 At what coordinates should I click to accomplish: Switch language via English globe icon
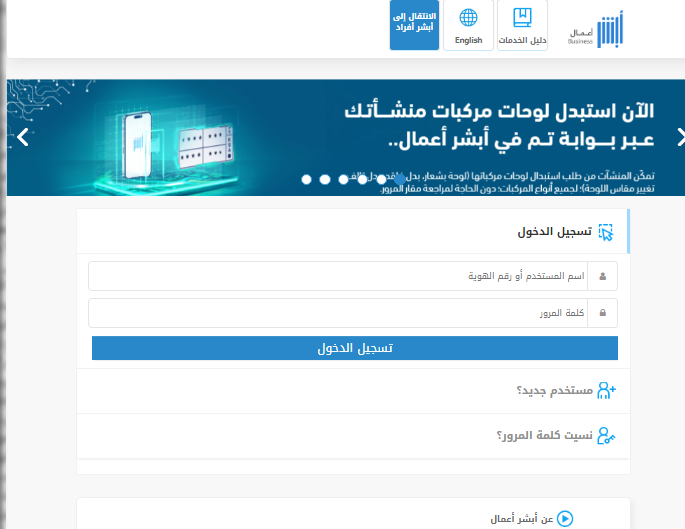coord(468,25)
